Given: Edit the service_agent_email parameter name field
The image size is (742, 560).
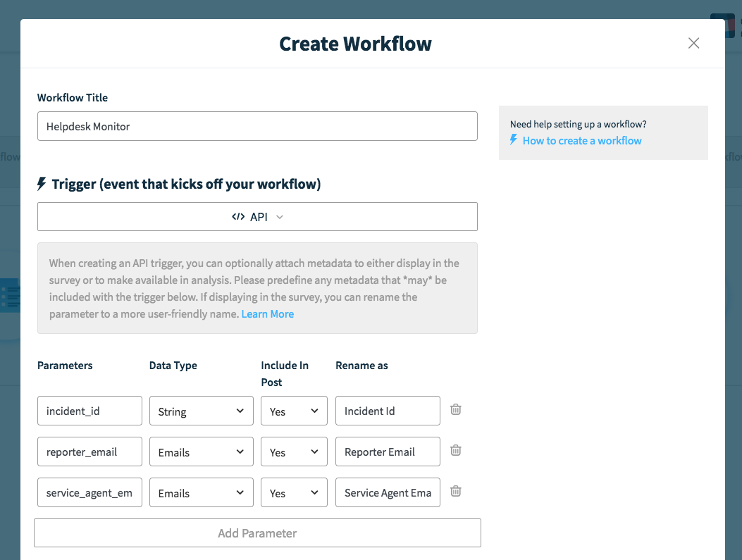Looking at the screenshot, I should click(89, 493).
